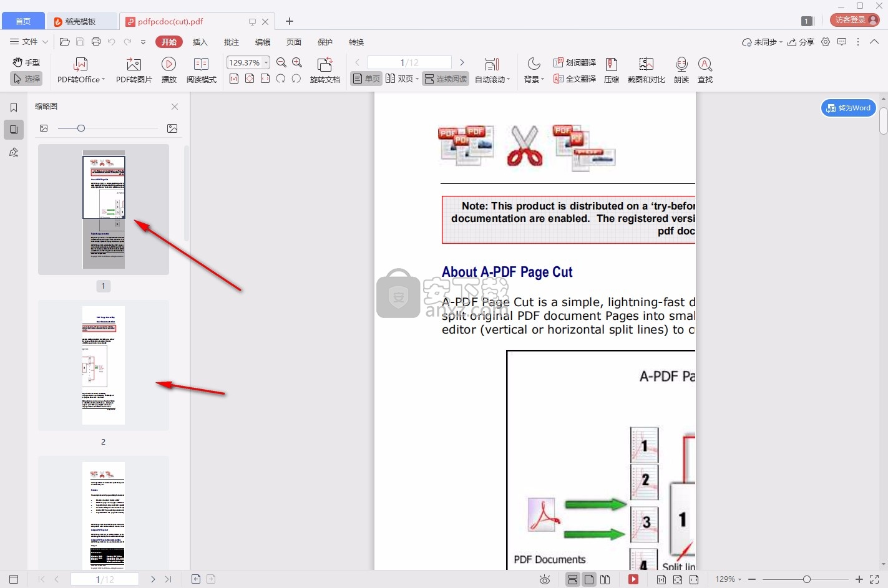This screenshot has height=588, width=888.
Task: Start read aloud (朗读)
Action: pos(681,70)
